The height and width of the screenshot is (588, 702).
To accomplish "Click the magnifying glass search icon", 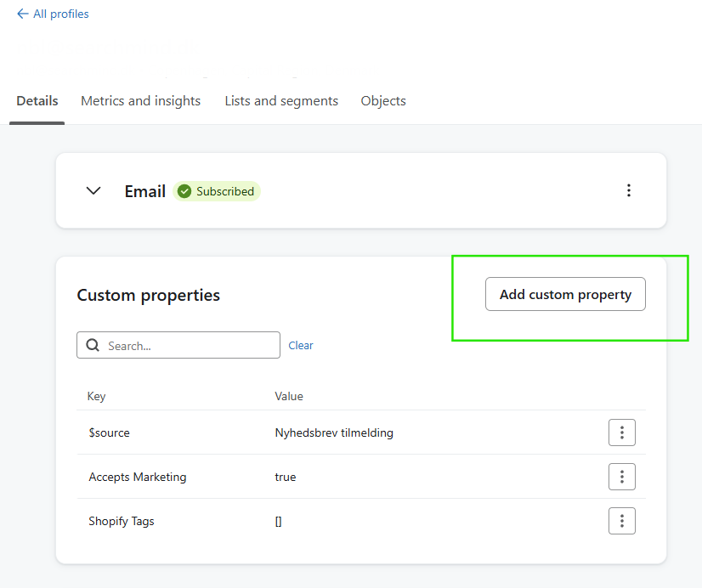I will point(93,346).
